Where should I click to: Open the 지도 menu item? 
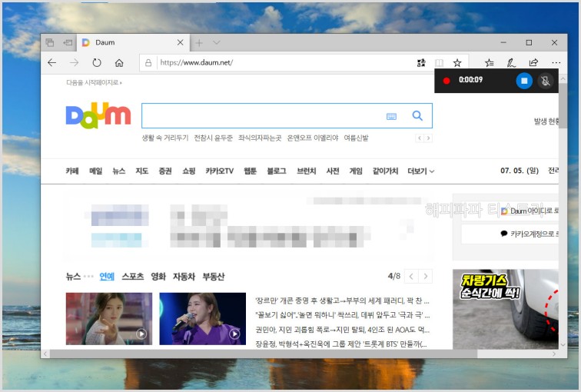(x=142, y=171)
